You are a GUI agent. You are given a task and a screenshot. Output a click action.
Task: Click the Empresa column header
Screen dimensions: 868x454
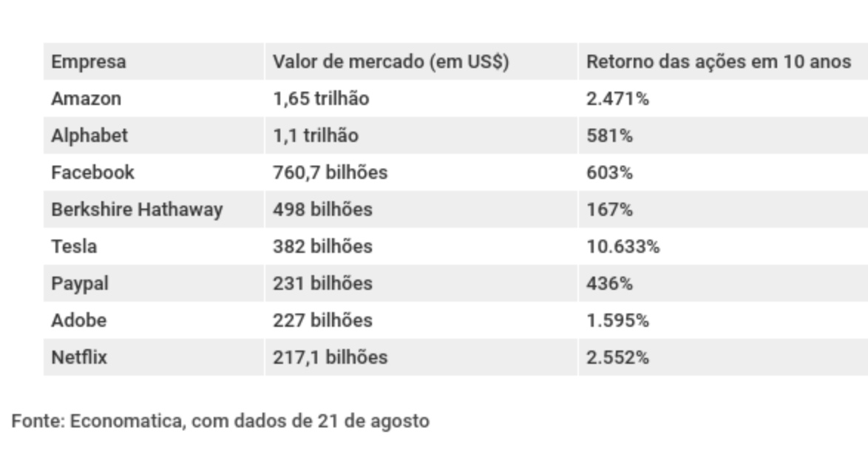click(88, 63)
